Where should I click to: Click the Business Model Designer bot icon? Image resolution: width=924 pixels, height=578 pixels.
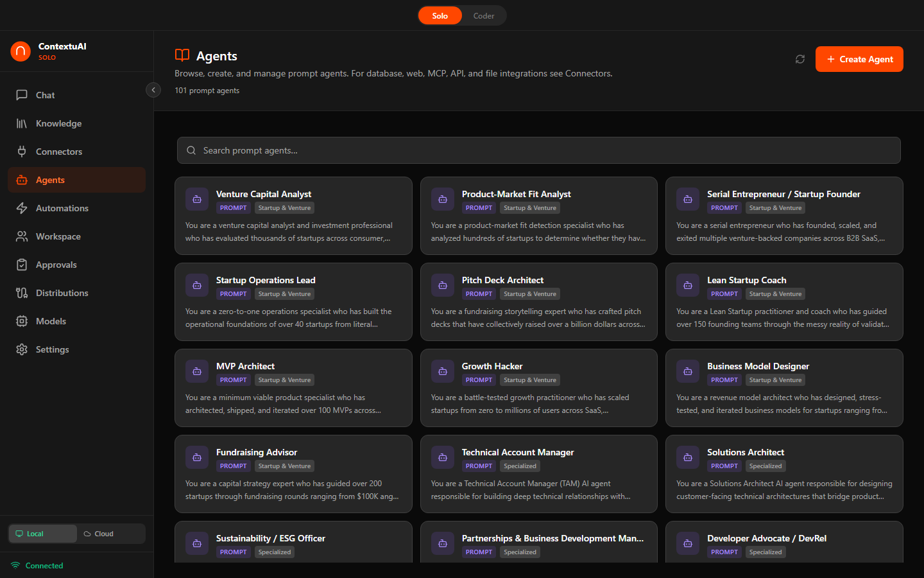tap(688, 371)
